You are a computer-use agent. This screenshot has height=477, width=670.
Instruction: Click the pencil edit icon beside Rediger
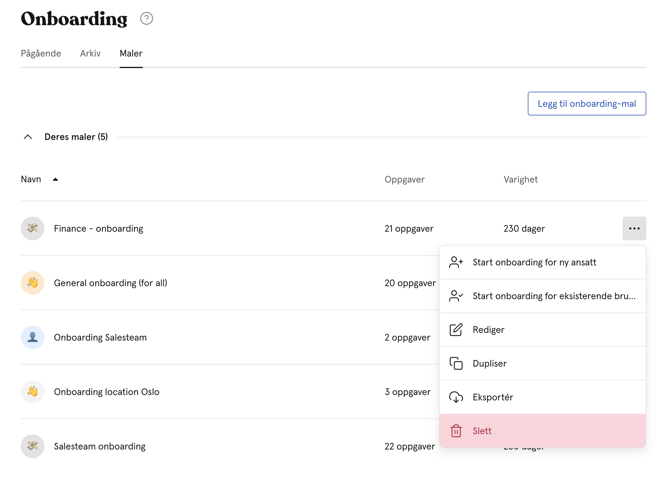click(x=456, y=330)
